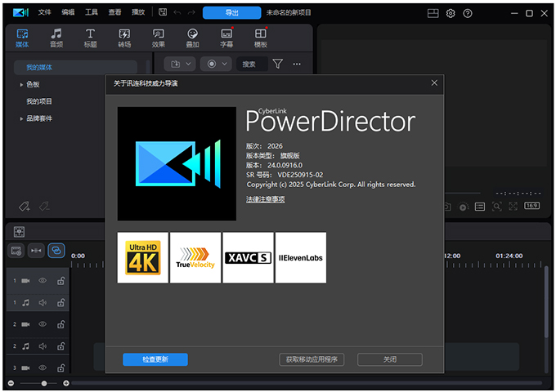Mute audio track 1 speaker icon
The width and height of the screenshot is (556, 392).
43,303
